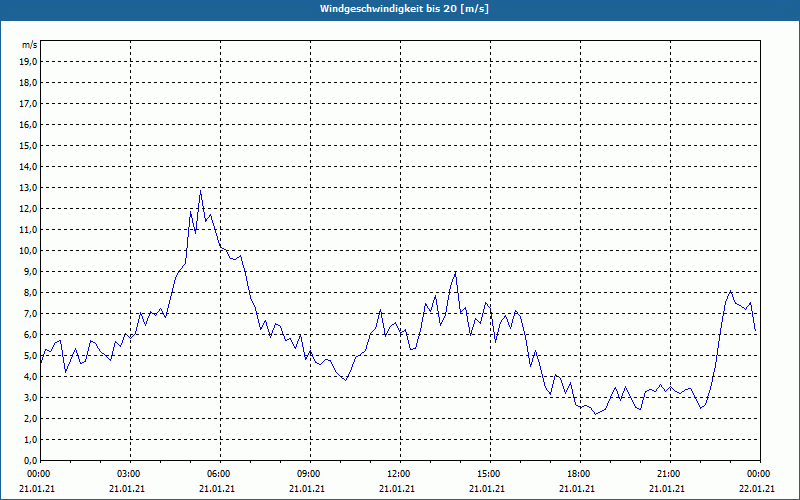Select the '11,0' y-axis value
The height and width of the screenshot is (500, 800).
(28, 230)
